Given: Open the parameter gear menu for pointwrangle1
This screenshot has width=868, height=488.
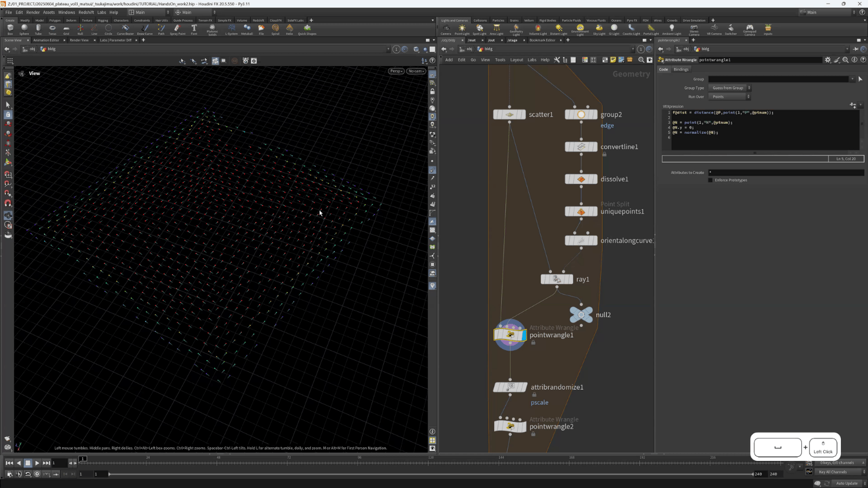Looking at the screenshot, I should [x=828, y=60].
